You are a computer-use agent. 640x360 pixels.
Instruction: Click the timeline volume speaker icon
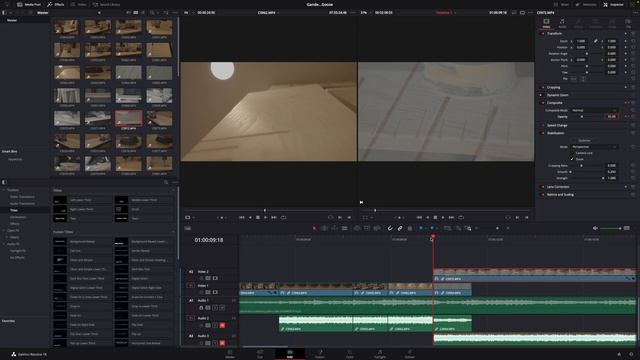coord(595,228)
